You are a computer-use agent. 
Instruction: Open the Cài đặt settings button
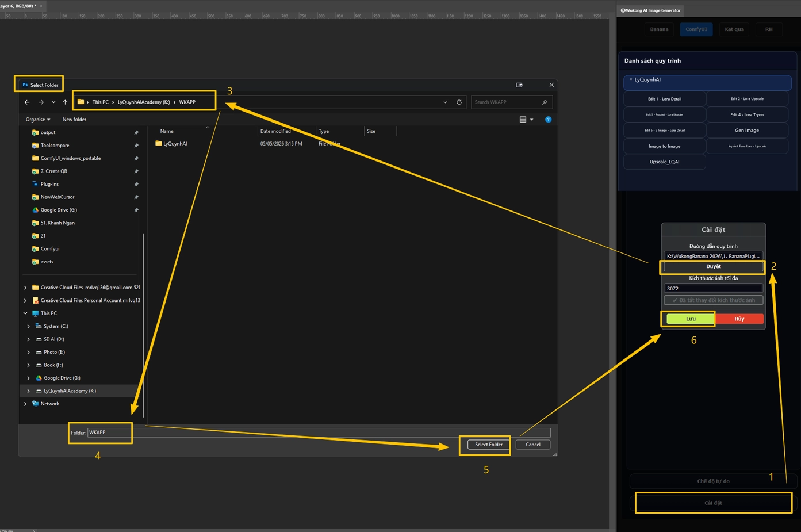(713, 503)
